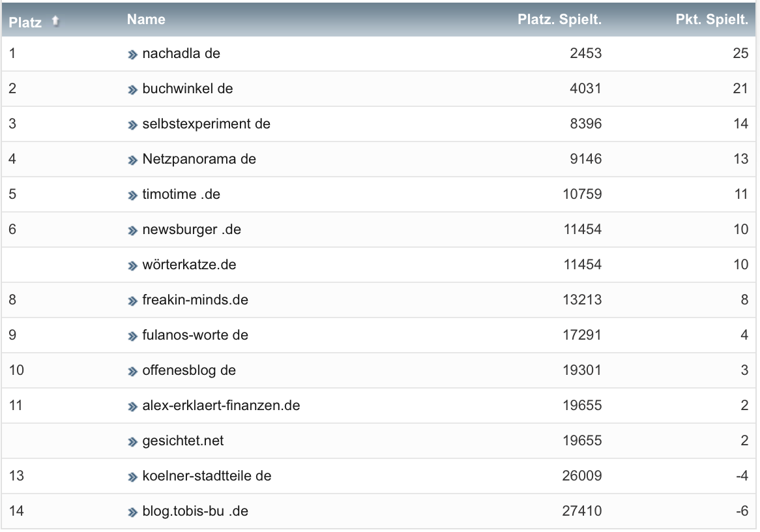Sort by the Platz column header
The width and height of the screenshot is (760, 532).
click(25, 22)
